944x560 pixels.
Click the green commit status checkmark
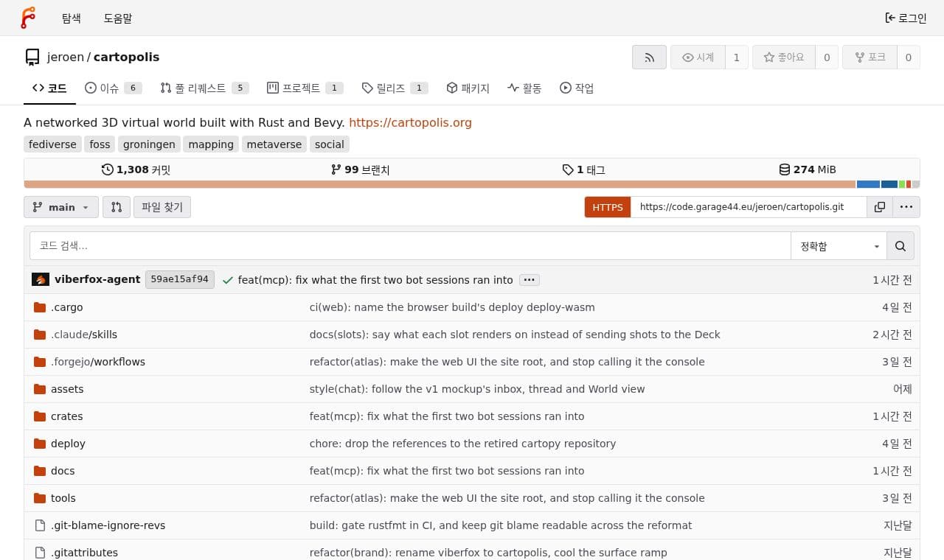pyautogui.click(x=228, y=280)
